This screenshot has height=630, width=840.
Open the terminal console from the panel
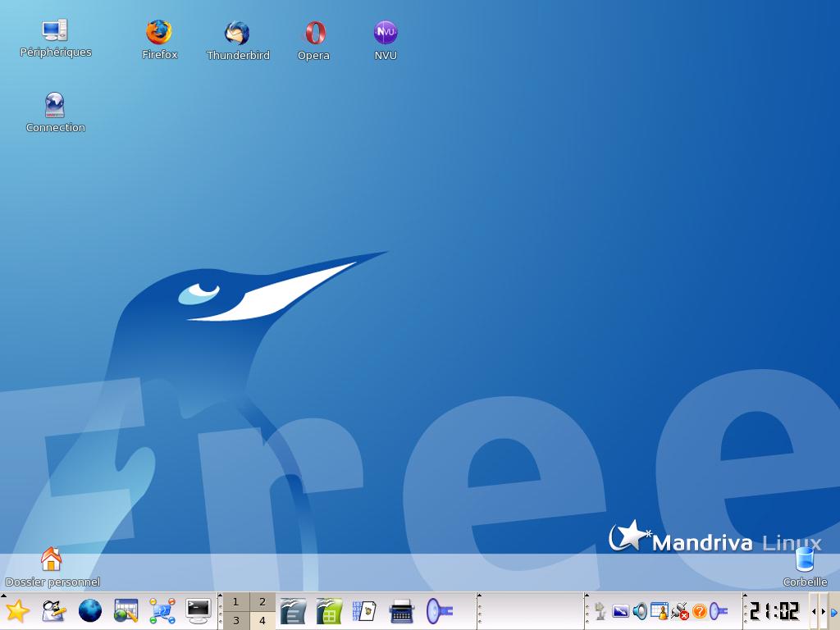[199, 611]
